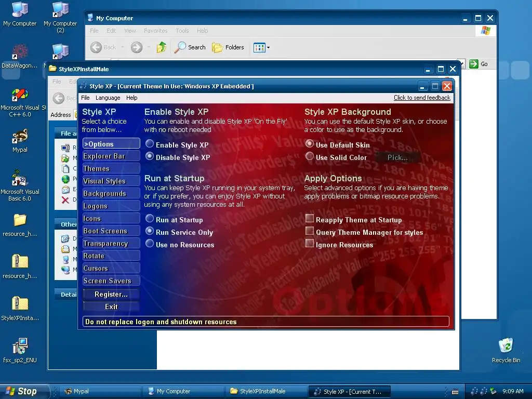Click clock area tray icon next to time

(494, 391)
